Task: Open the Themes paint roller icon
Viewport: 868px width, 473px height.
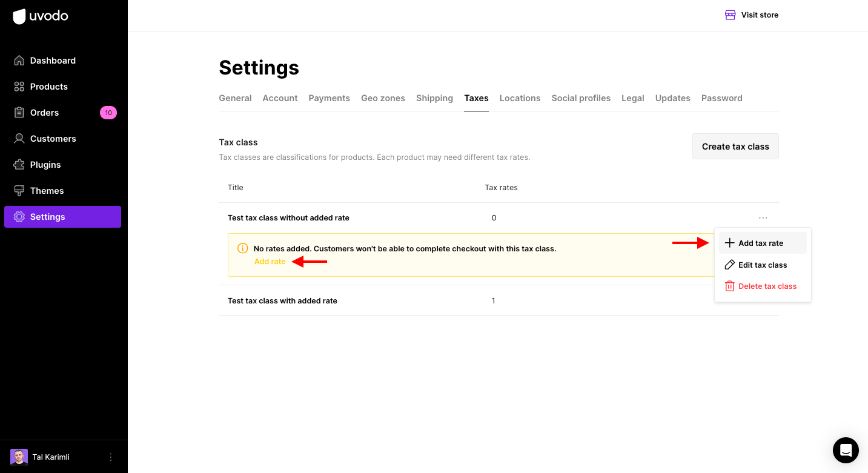Action: (x=19, y=191)
